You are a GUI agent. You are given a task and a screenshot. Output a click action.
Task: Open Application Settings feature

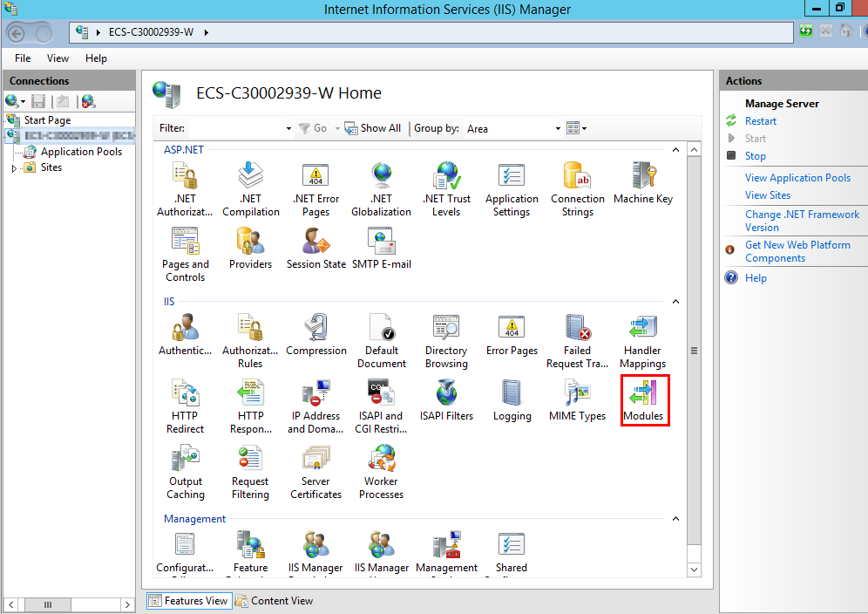pyautogui.click(x=512, y=189)
